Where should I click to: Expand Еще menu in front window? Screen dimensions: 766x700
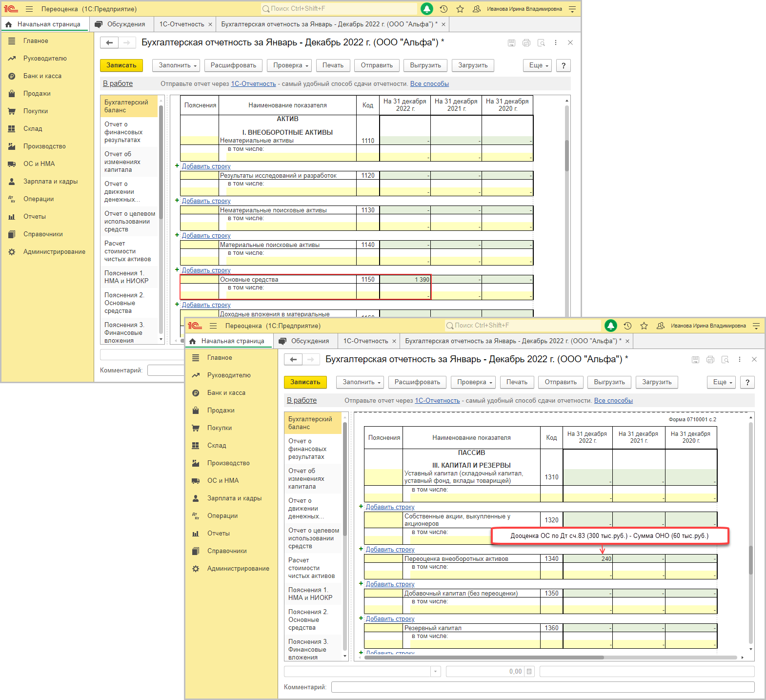(722, 382)
